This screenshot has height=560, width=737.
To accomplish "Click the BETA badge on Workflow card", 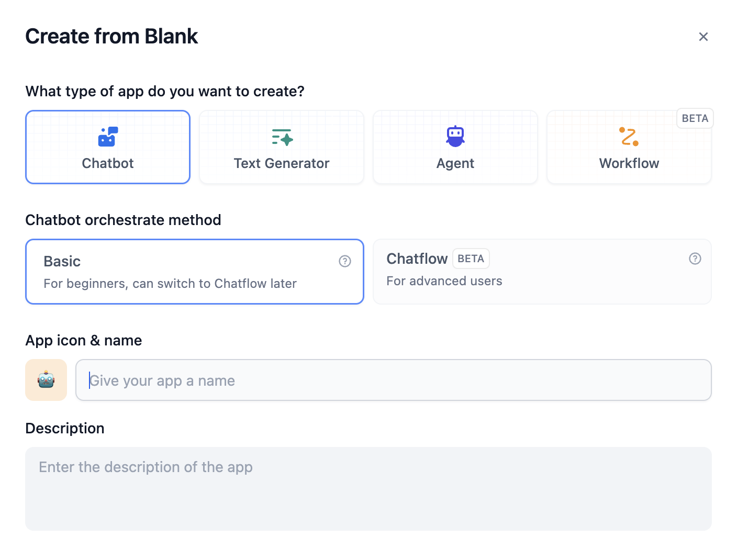I will [695, 118].
